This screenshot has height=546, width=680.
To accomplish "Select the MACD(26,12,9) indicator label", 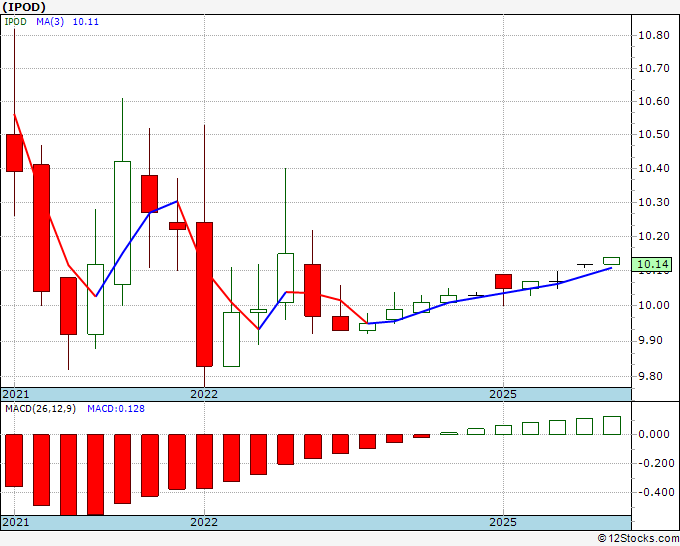I will coord(40,409).
